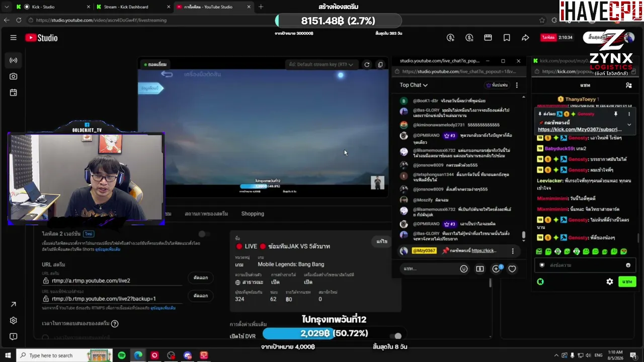Reset stream key with refresh icon

[367, 64]
